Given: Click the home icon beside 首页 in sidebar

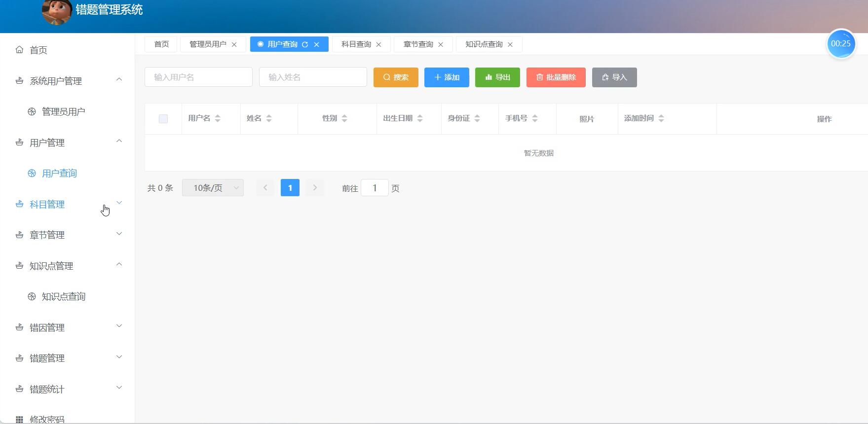Looking at the screenshot, I should (19, 50).
